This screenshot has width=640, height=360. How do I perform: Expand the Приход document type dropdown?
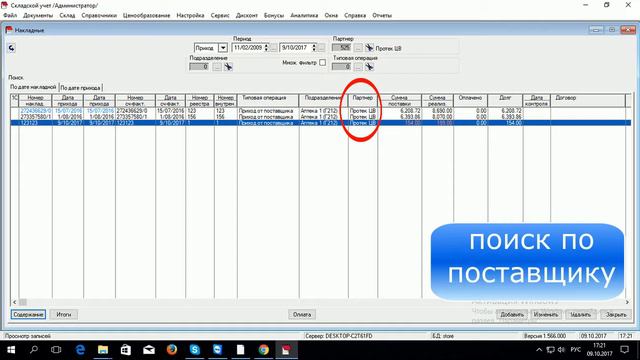click(223, 48)
